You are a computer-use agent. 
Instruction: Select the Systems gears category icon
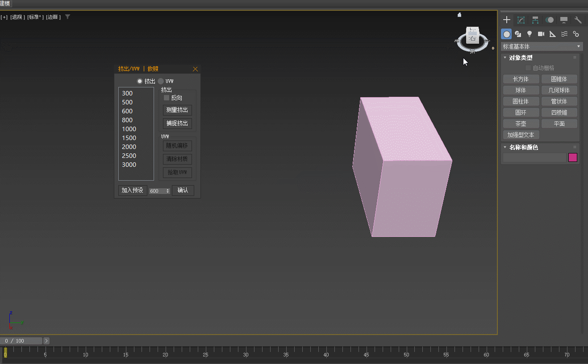point(576,34)
